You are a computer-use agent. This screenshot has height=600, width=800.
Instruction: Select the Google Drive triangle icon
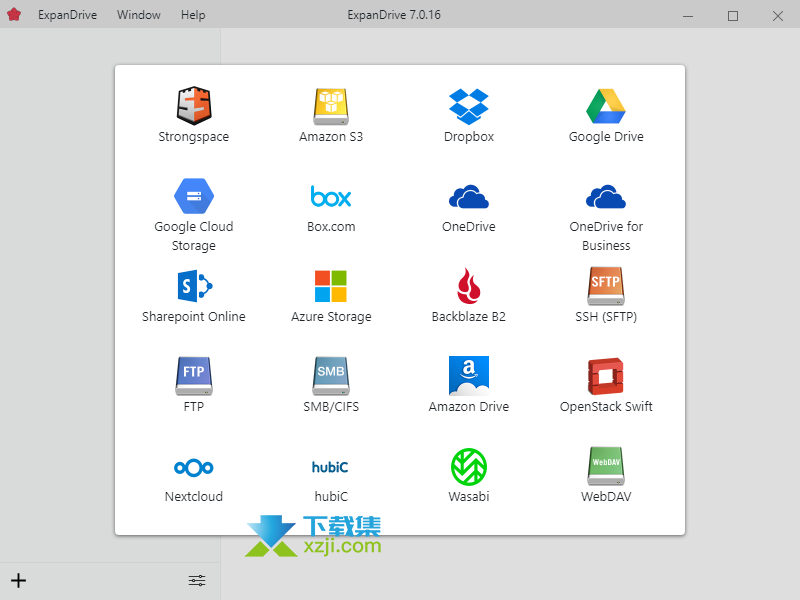606,106
